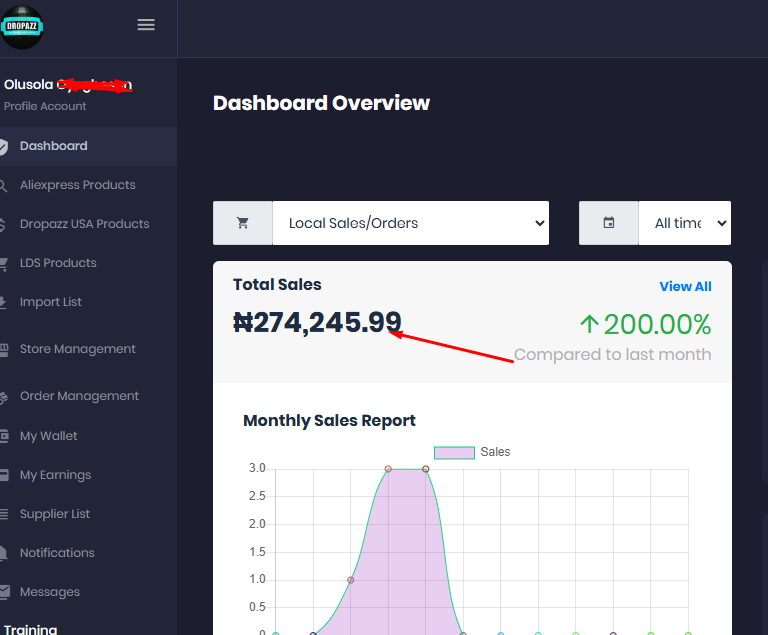Click the Dropazz logo icon
Viewport: 768px width, 635px height.
(22, 26)
